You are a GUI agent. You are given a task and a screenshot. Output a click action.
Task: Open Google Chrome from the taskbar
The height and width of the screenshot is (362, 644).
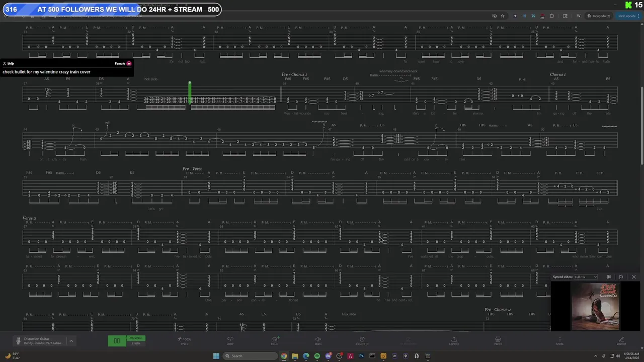(284, 356)
